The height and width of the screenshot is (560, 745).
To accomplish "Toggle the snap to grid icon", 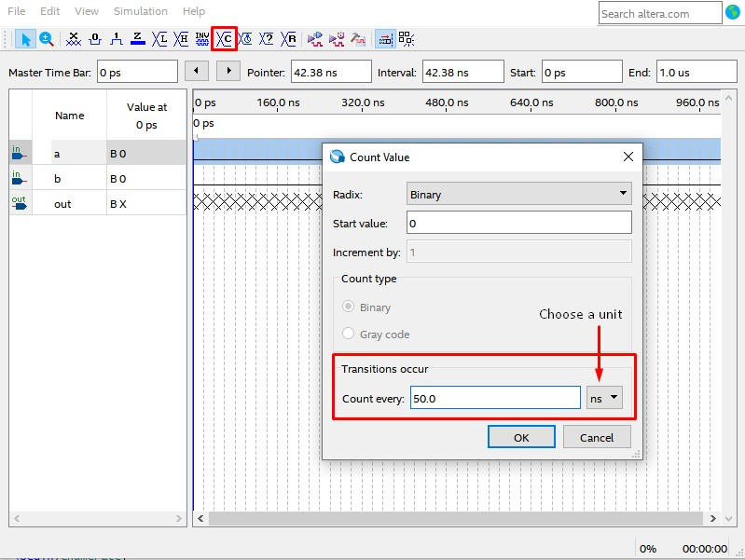I will [x=384, y=39].
